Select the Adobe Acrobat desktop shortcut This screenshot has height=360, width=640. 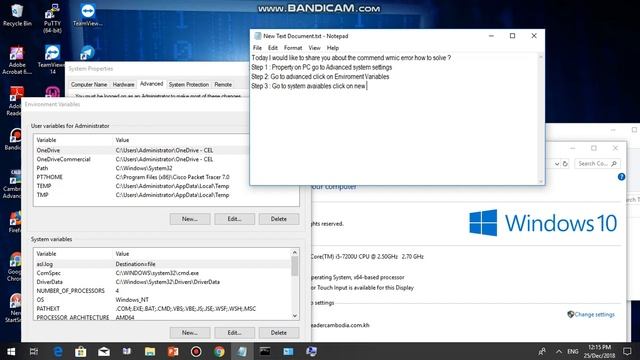point(16,60)
